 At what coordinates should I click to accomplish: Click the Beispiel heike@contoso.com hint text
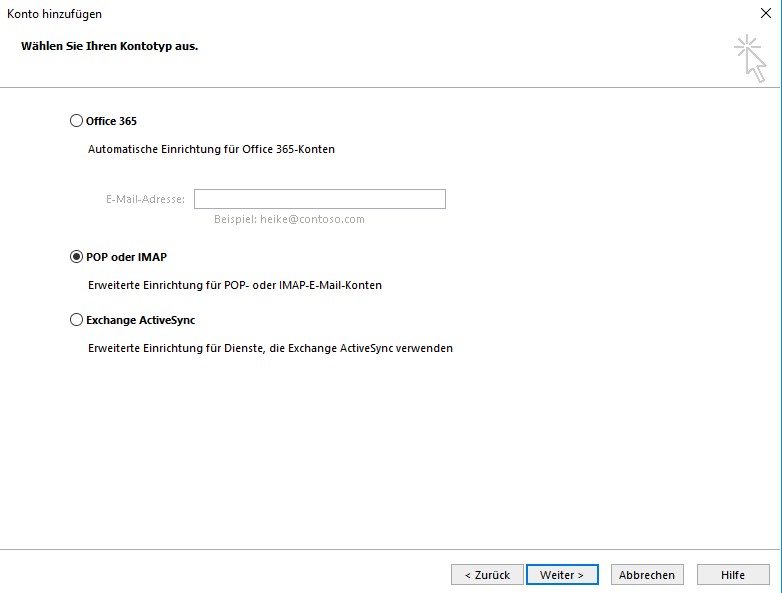289,219
